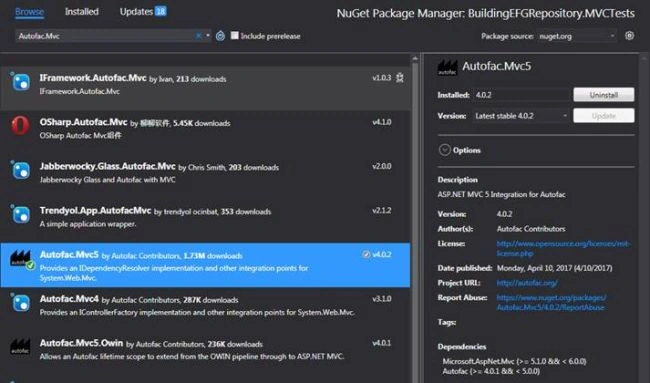
Task: Click Autofac.Mvc5 package icon in list
Action: click(21, 259)
